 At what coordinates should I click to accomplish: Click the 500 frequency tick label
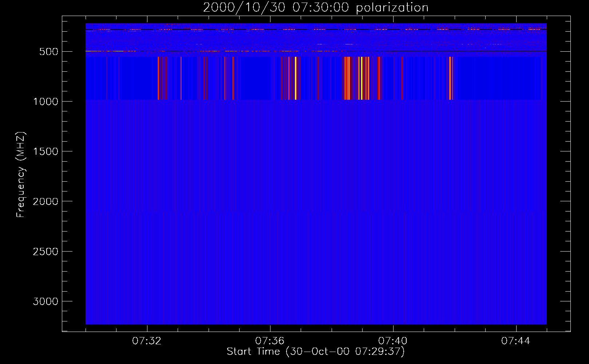click(49, 52)
